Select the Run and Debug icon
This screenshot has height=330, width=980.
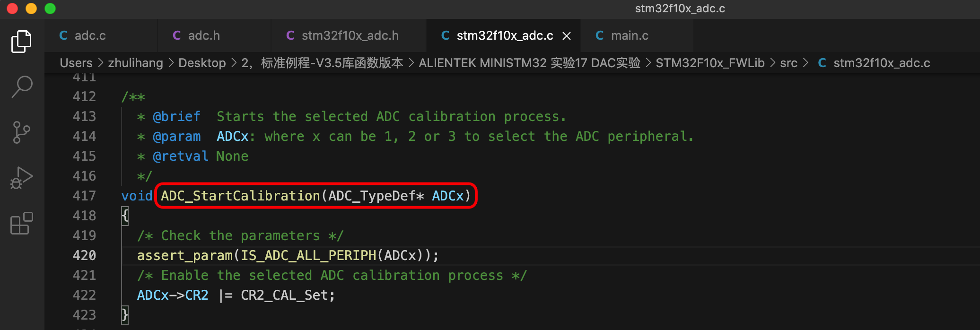[21, 177]
